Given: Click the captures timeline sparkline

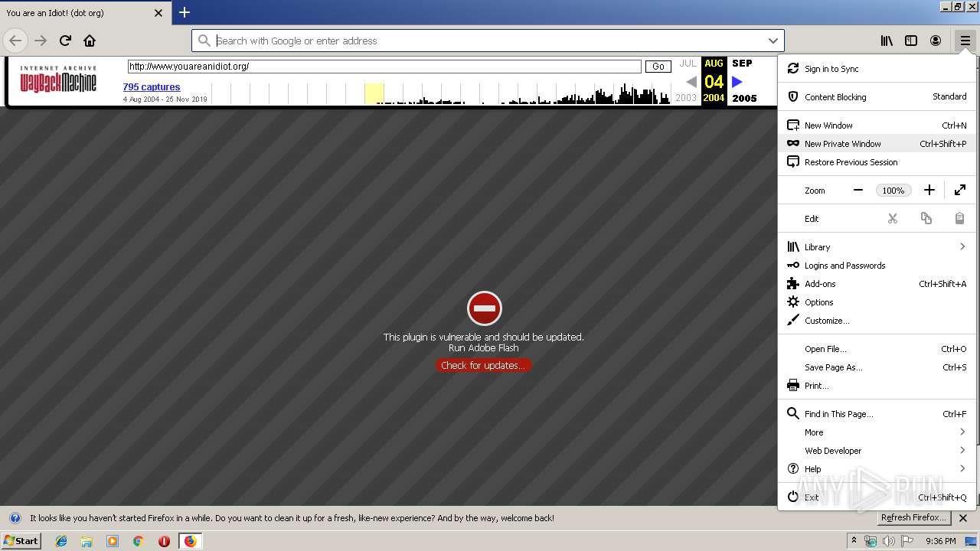Looking at the screenshot, I should [441, 93].
